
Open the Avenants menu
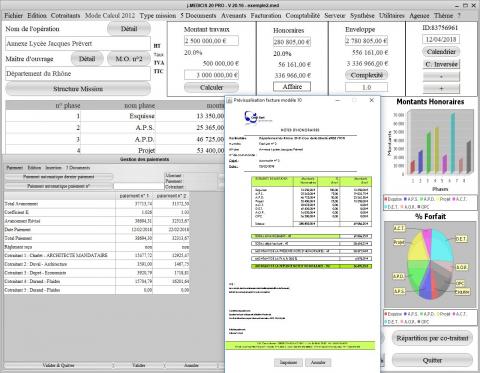coord(233,16)
